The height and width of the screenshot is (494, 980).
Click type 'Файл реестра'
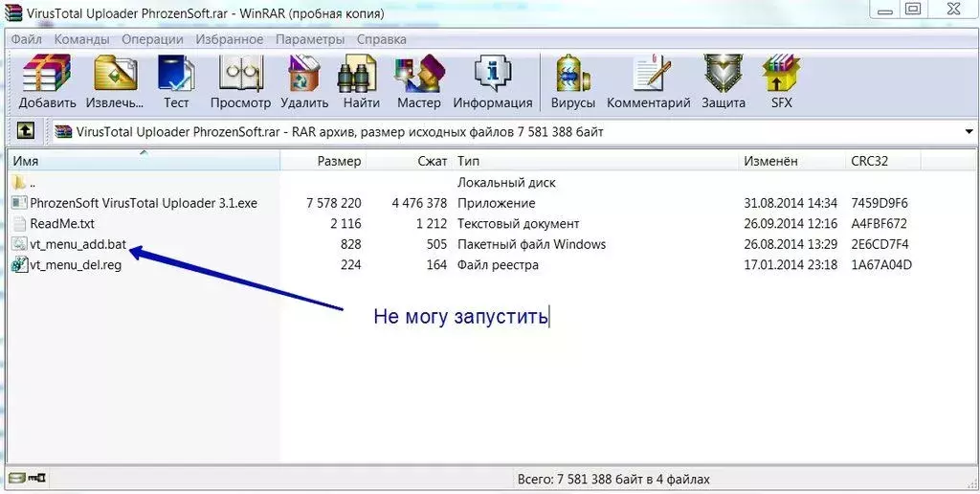pos(498,265)
